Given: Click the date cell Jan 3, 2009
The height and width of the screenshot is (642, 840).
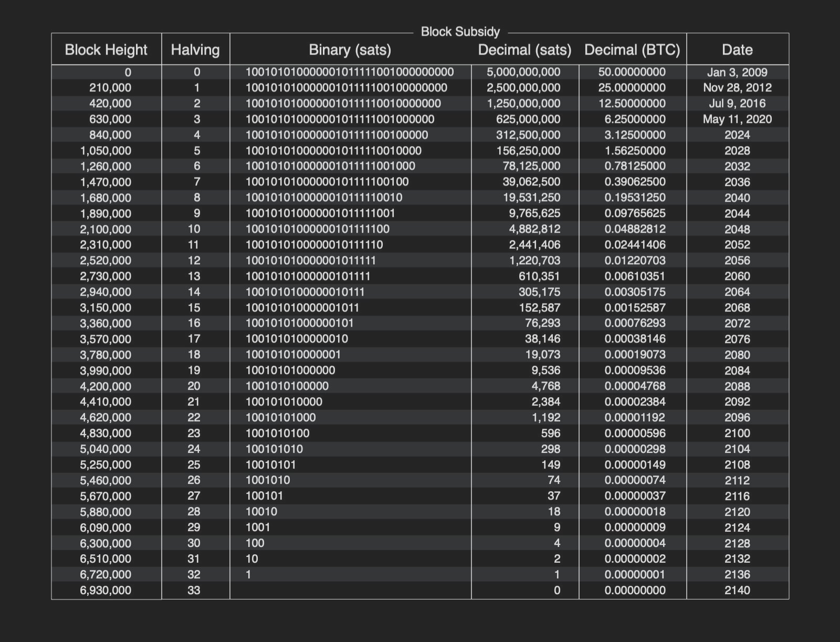Looking at the screenshot, I should [x=737, y=72].
